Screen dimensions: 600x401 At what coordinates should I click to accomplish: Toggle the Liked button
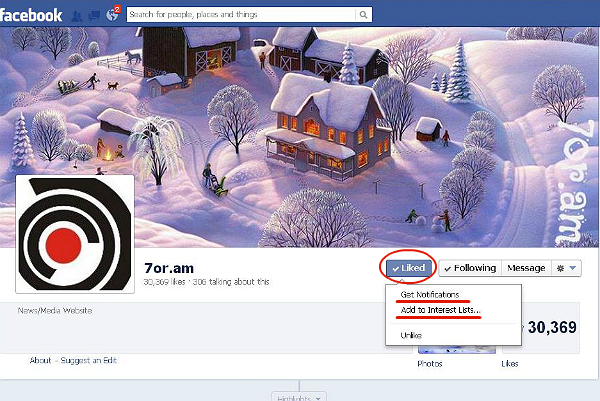[408, 268]
